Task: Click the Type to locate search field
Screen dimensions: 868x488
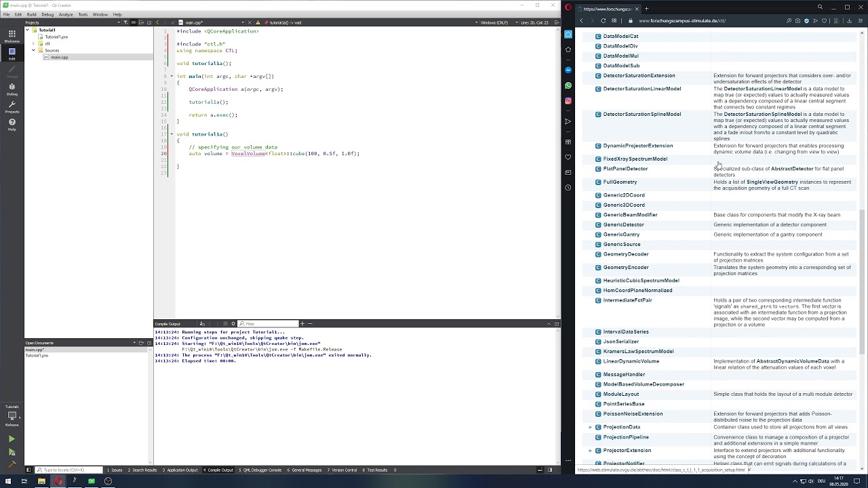Action: point(68,470)
